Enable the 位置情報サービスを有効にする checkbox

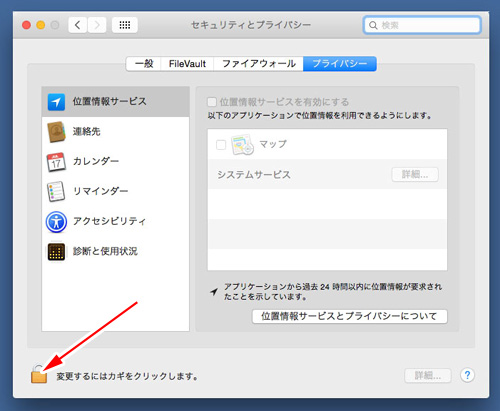pyautogui.click(x=212, y=102)
